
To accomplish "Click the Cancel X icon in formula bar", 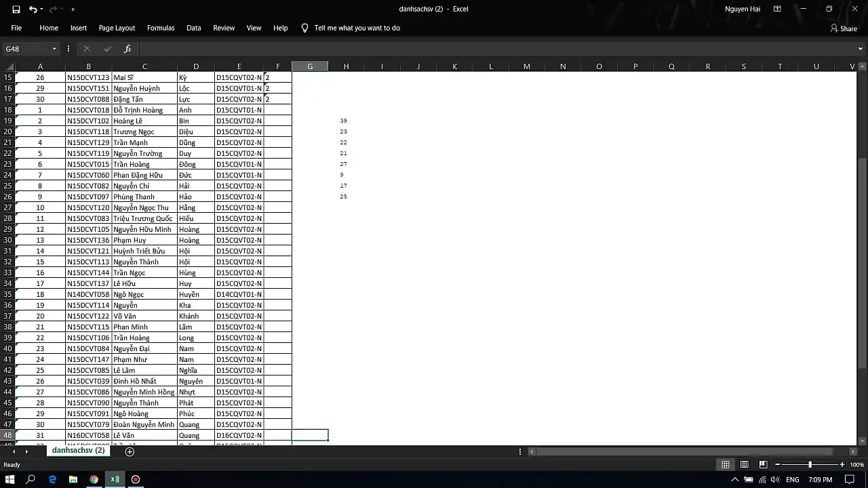I will pyautogui.click(x=87, y=49).
